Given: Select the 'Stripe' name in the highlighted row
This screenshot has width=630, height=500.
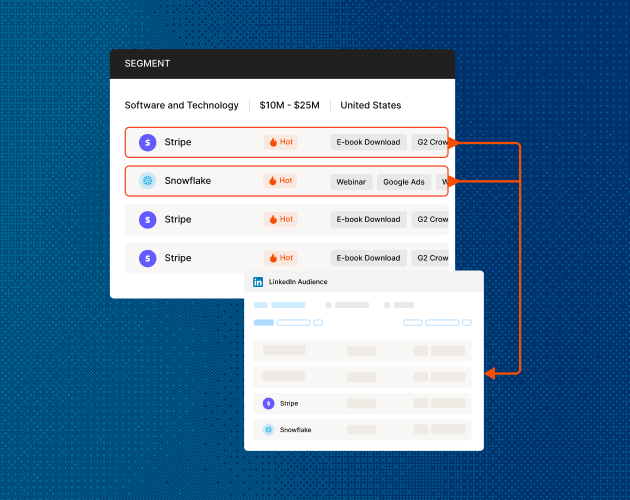Looking at the screenshot, I should 178,142.
